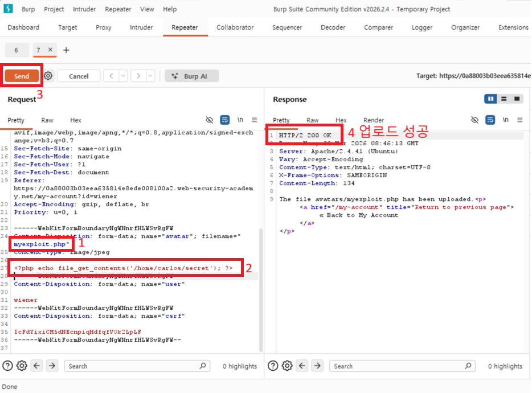532x393 pixels.
Task: Switch to Logger tab
Action: (x=421, y=27)
